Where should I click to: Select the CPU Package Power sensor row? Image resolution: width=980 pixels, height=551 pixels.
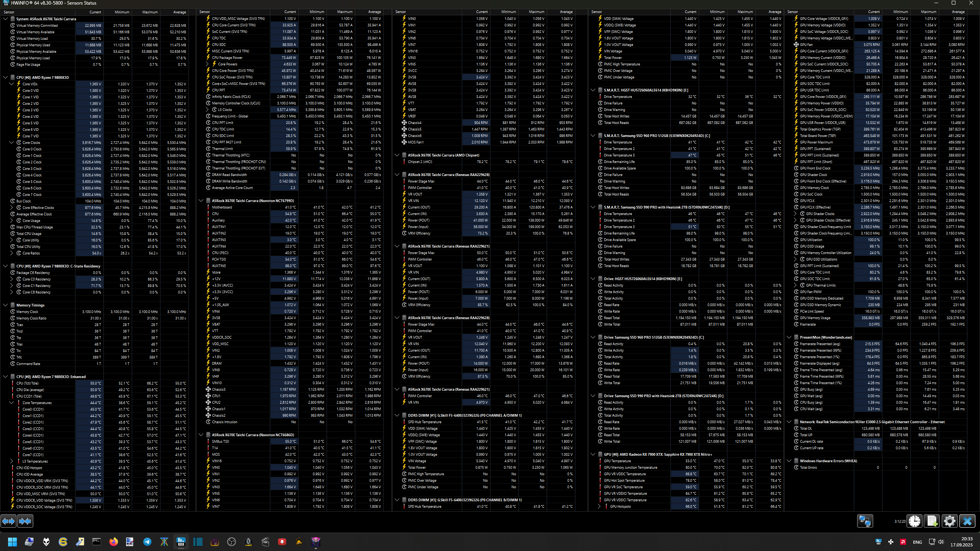point(227,58)
